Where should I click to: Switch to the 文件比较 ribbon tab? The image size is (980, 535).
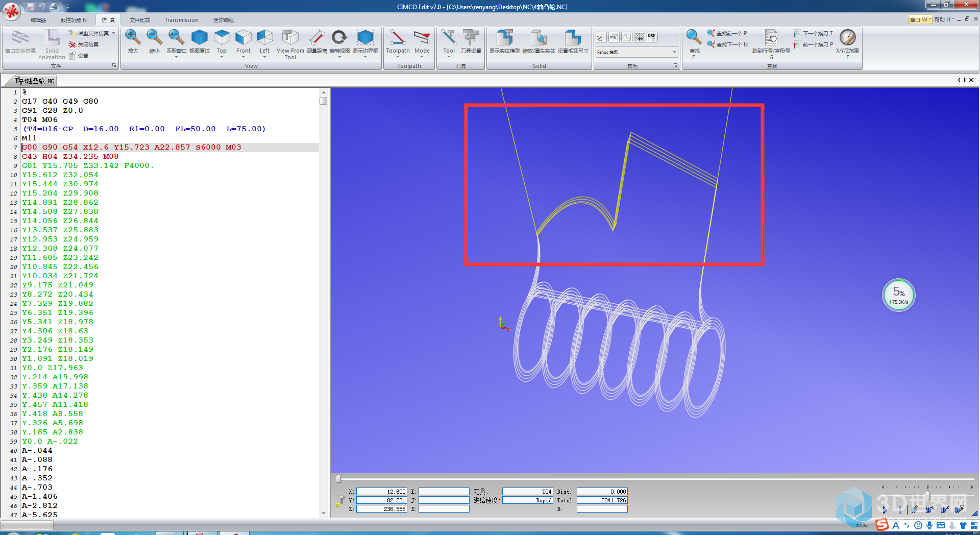[140, 20]
